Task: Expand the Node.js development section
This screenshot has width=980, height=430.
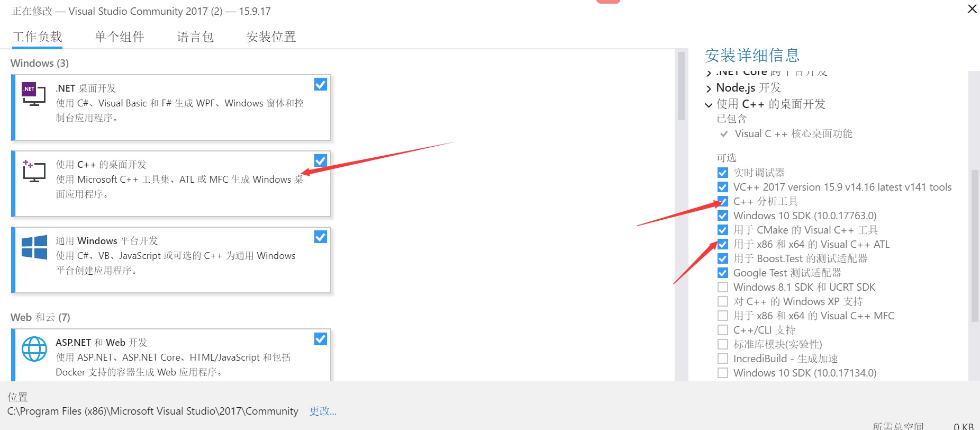Action: (709, 88)
